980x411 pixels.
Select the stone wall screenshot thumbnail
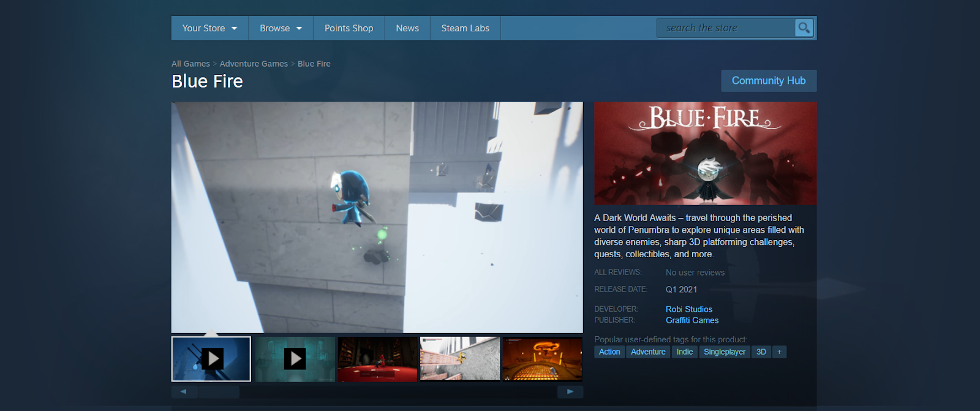click(x=460, y=359)
